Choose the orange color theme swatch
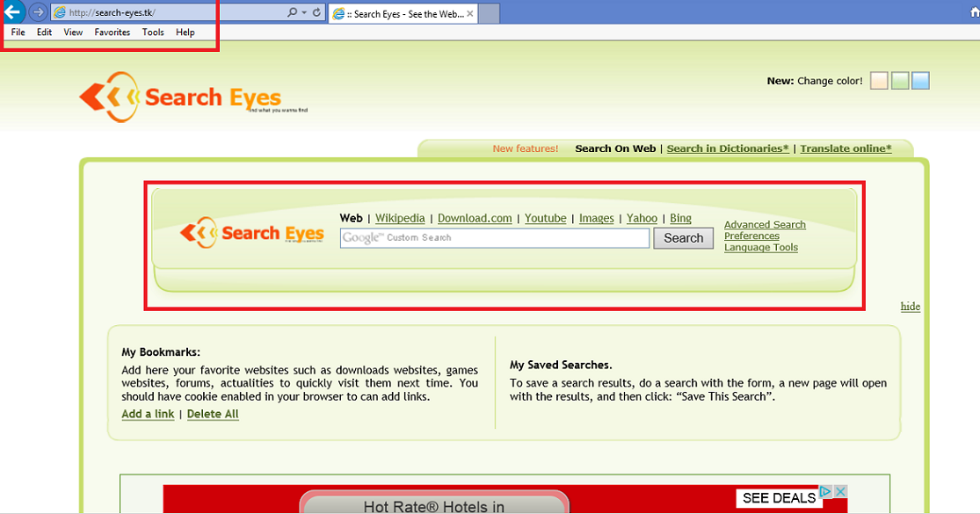This screenshot has width=980, height=514. [x=879, y=81]
